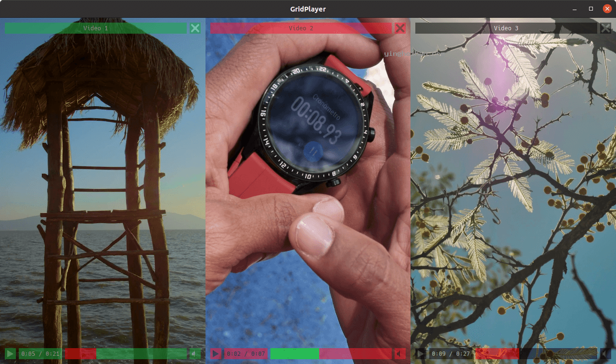This screenshot has height=364, width=616.
Task: Mute Video 1 using the speaker icon
Action: 195,354
